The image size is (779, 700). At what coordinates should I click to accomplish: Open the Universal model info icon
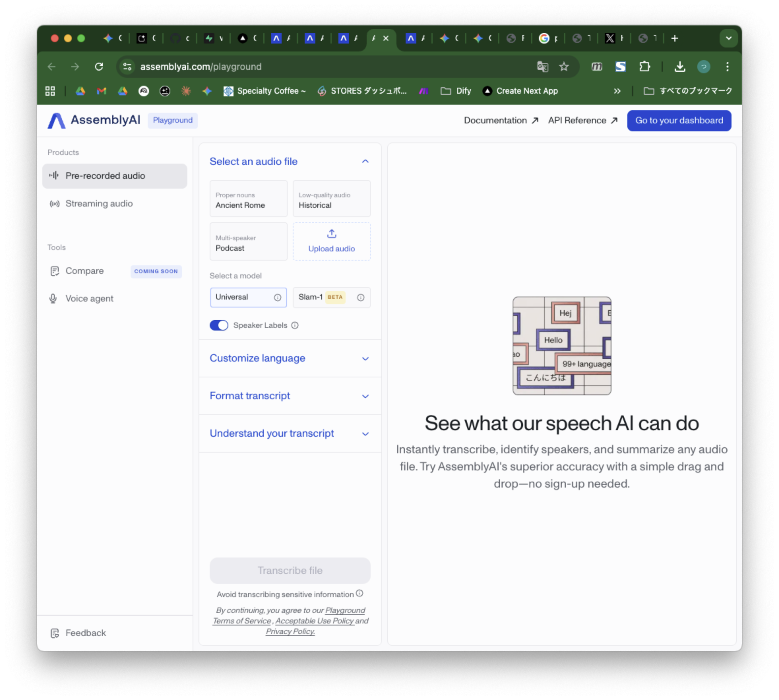[x=277, y=297]
